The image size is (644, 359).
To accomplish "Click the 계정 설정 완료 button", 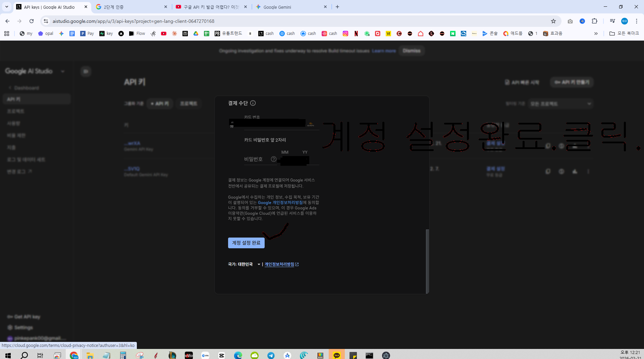I will pos(246,243).
